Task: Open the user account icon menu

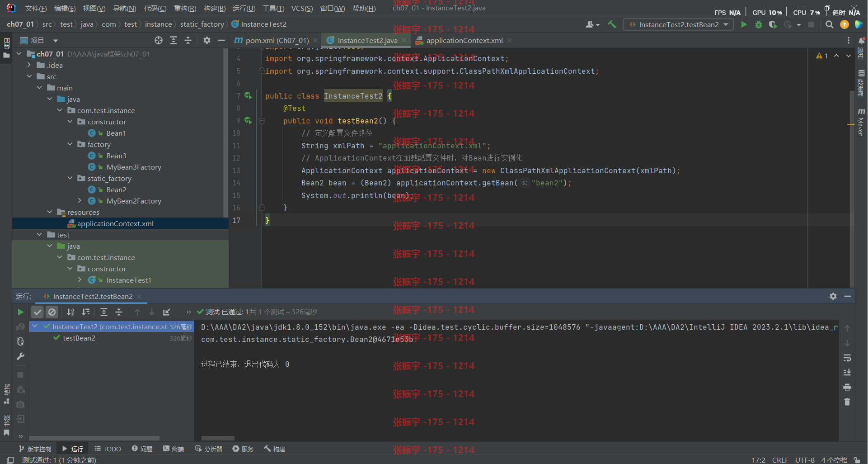Action: 592,24
